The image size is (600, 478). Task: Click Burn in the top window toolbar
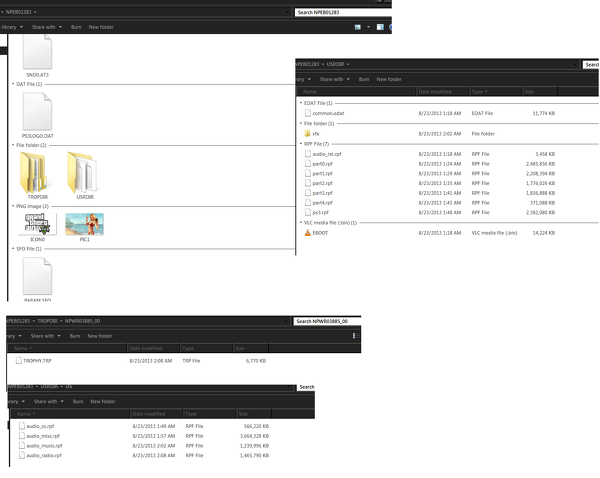pyautogui.click(x=76, y=27)
